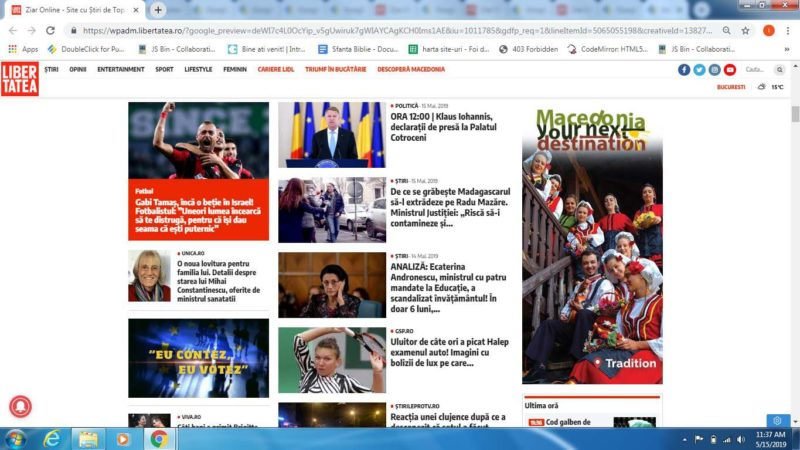Open the Halep driving exam headline
Viewport: 800px width, 450px height.
[449, 352]
